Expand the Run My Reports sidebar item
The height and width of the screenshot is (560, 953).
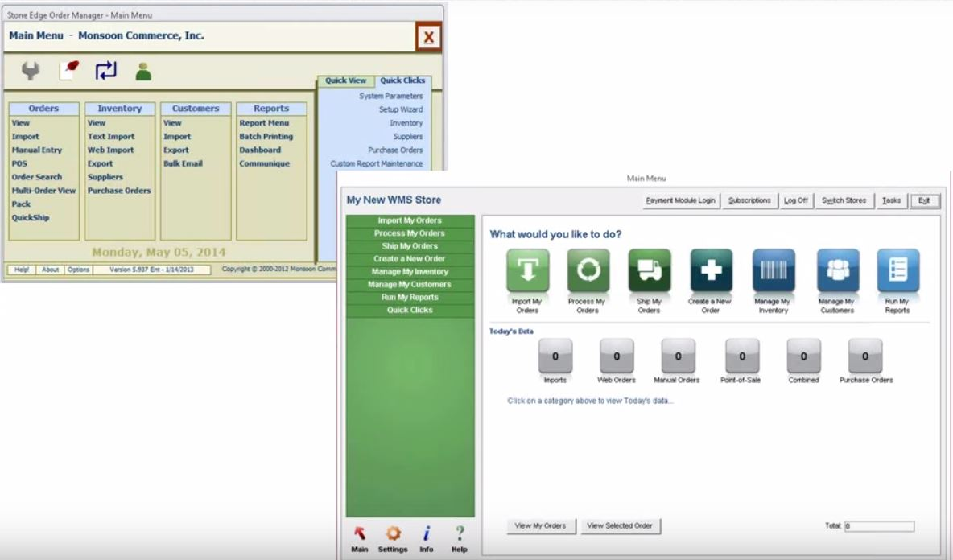pos(410,298)
